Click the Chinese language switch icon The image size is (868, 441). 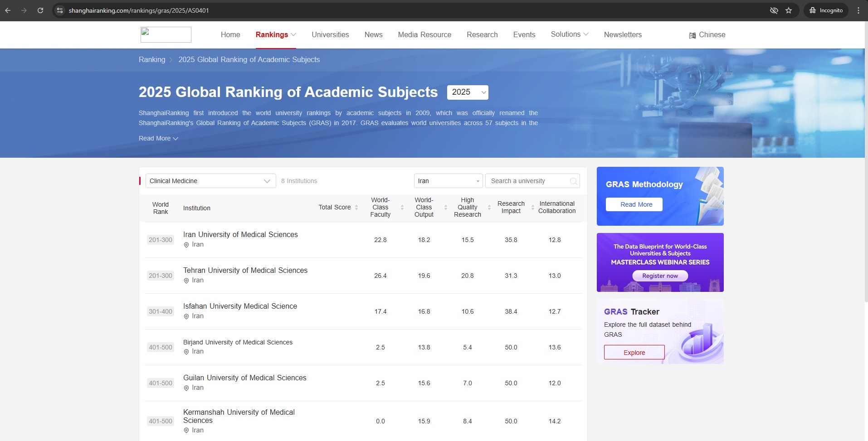(692, 35)
